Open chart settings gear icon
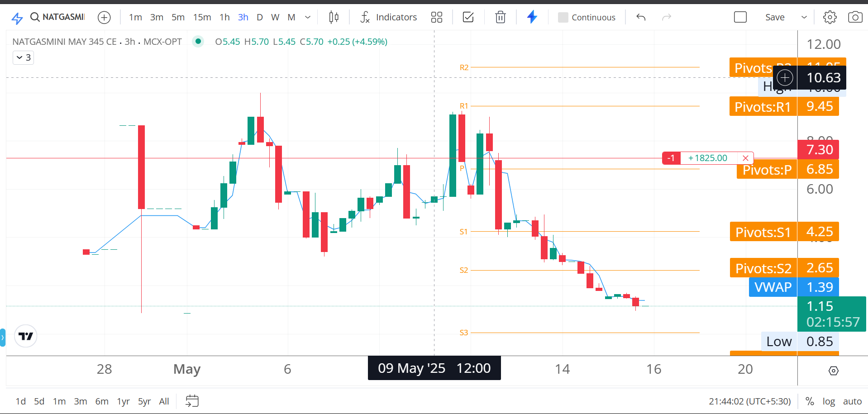Viewport: 868px width, 414px height. 830,18
